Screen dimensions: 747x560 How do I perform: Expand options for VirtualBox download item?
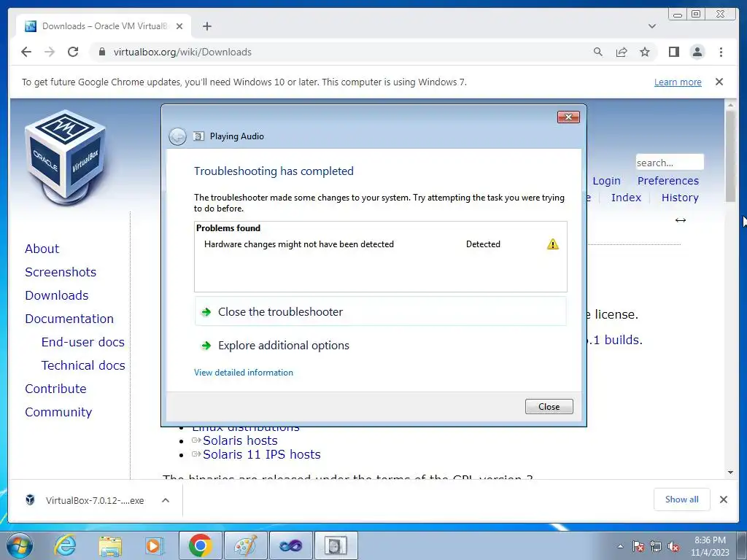[166, 500]
